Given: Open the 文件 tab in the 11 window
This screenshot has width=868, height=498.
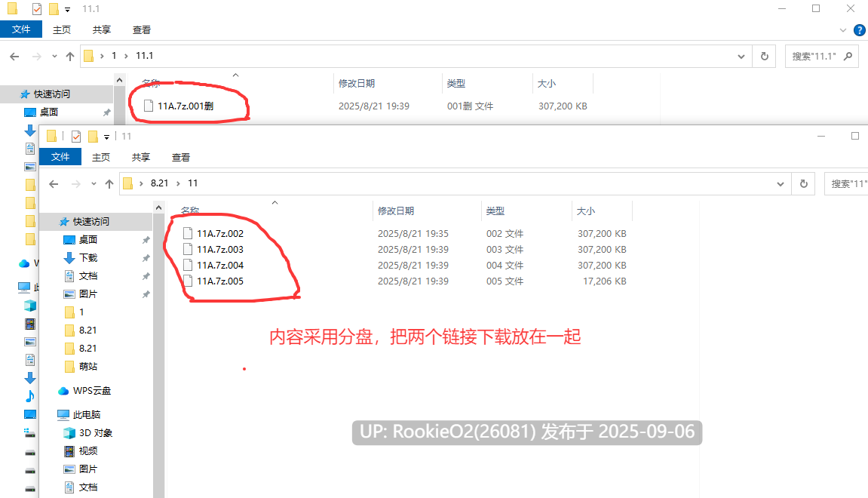Looking at the screenshot, I should [60, 157].
